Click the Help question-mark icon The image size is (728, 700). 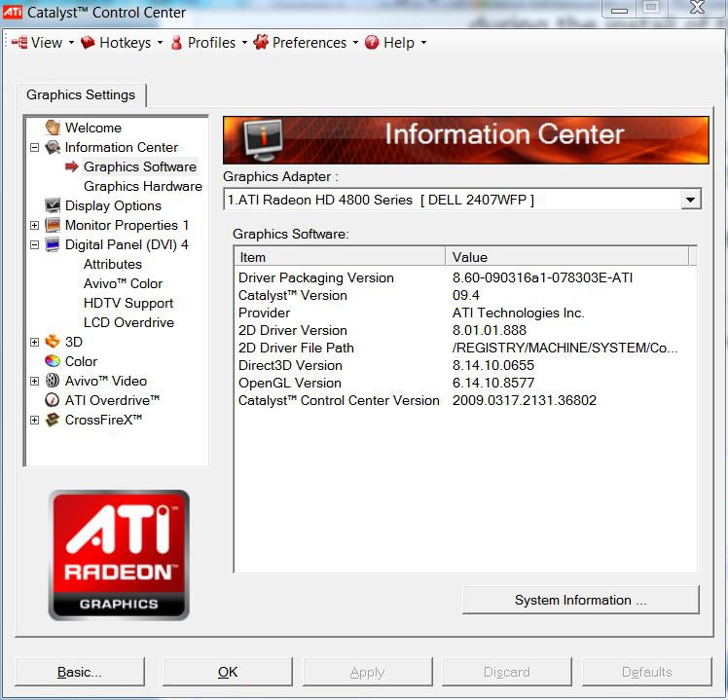click(372, 43)
